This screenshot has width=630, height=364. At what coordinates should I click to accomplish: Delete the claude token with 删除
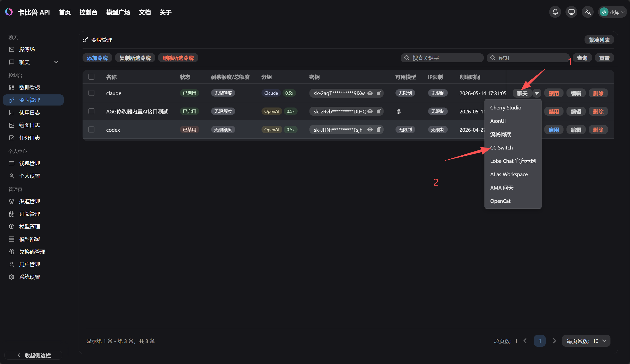click(x=598, y=93)
